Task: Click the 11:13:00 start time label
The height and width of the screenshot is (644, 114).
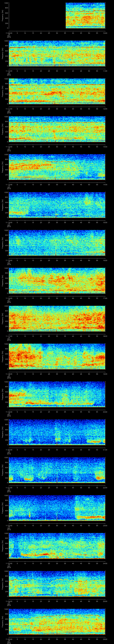Action: pos(9,184)
